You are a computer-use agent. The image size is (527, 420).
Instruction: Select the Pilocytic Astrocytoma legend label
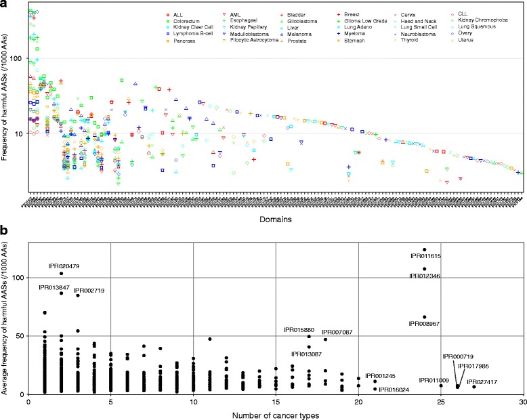pos(254,40)
